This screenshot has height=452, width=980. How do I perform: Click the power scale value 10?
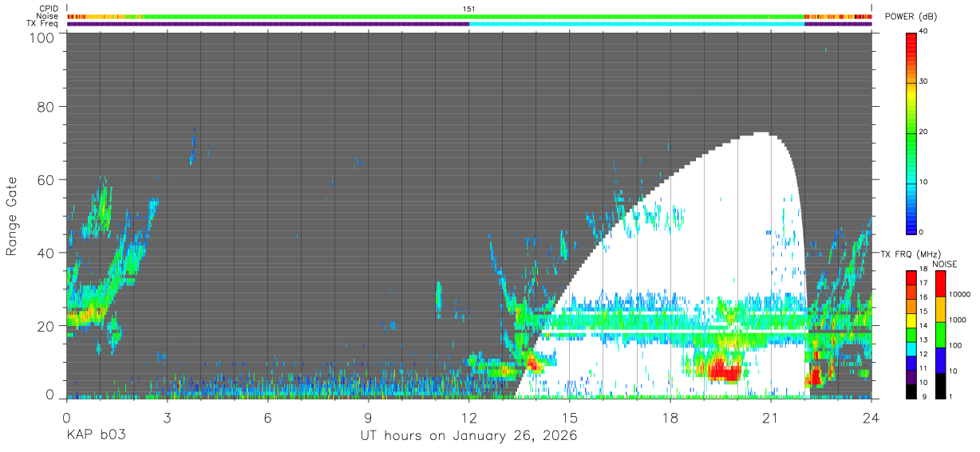coord(925,183)
